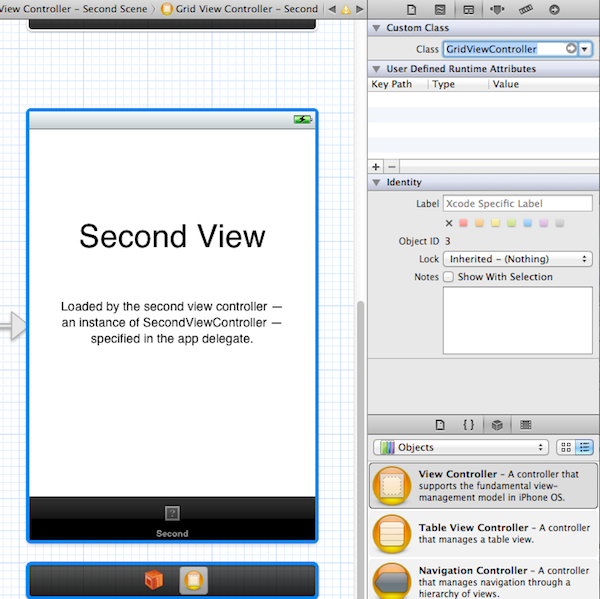Screen dimensions: 600x599
Task: Open the Quick Help inspector tab
Action: point(440,9)
